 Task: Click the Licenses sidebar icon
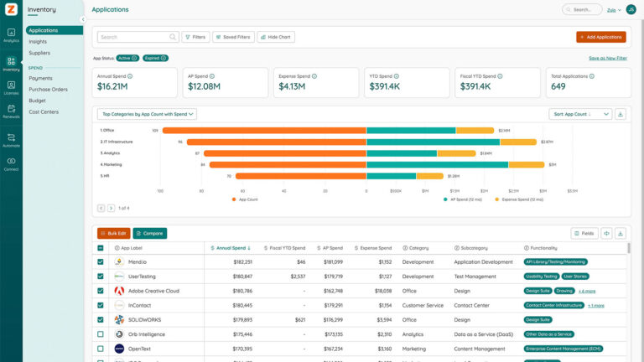coord(11,86)
